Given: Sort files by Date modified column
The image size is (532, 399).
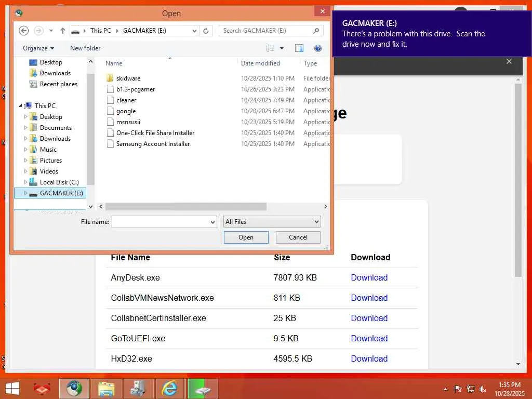Looking at the screenshot, I should click(260, 63).
